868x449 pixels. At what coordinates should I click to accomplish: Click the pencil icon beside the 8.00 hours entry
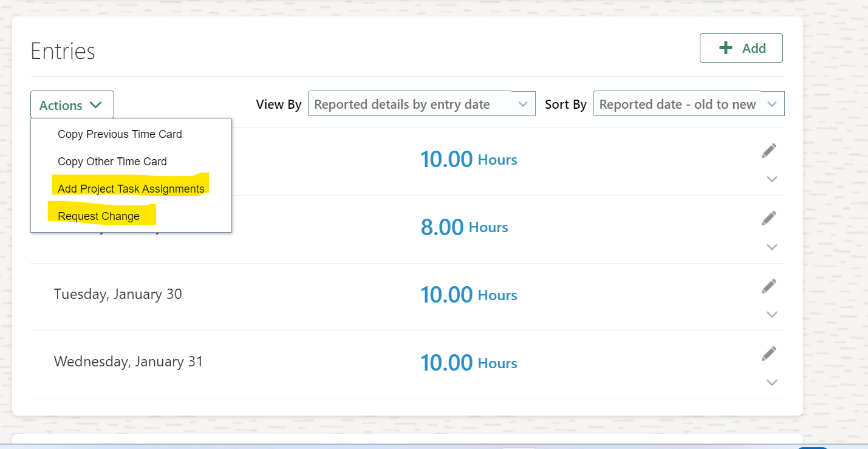tap(768, 218)
